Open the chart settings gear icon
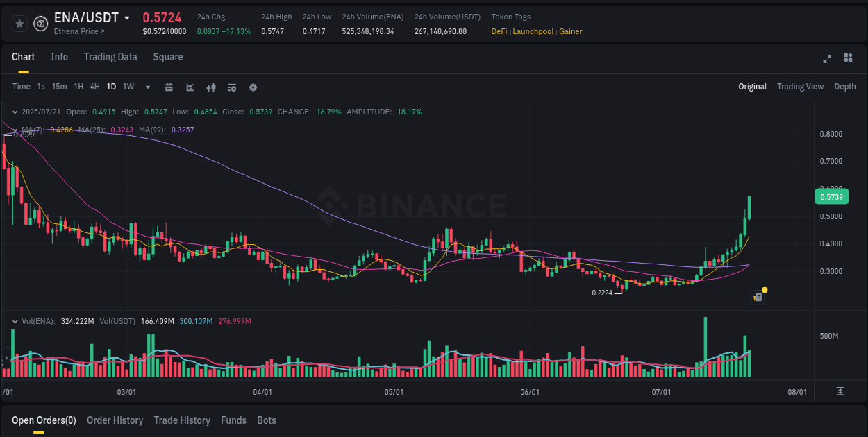The width and height of the screenshot is (868, 437). [253, 87]
